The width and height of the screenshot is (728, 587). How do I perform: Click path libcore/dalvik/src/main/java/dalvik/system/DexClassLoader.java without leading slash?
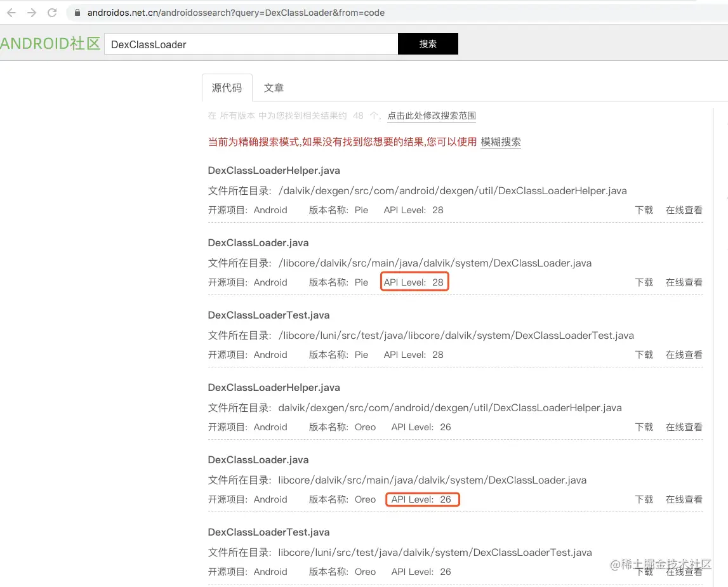432,480
